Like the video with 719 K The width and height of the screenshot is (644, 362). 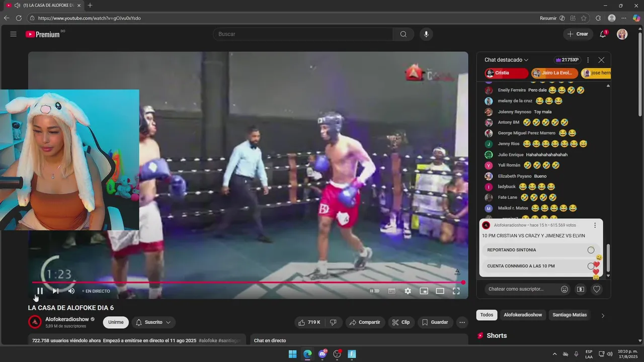pyautogui.click(x=310, y=322)
